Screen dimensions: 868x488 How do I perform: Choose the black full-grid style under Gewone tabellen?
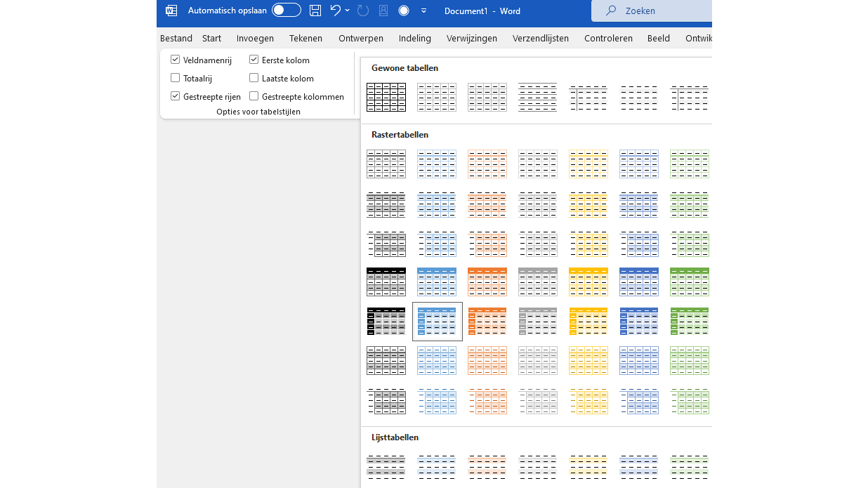pyautogui.click(x=386, y=97)
